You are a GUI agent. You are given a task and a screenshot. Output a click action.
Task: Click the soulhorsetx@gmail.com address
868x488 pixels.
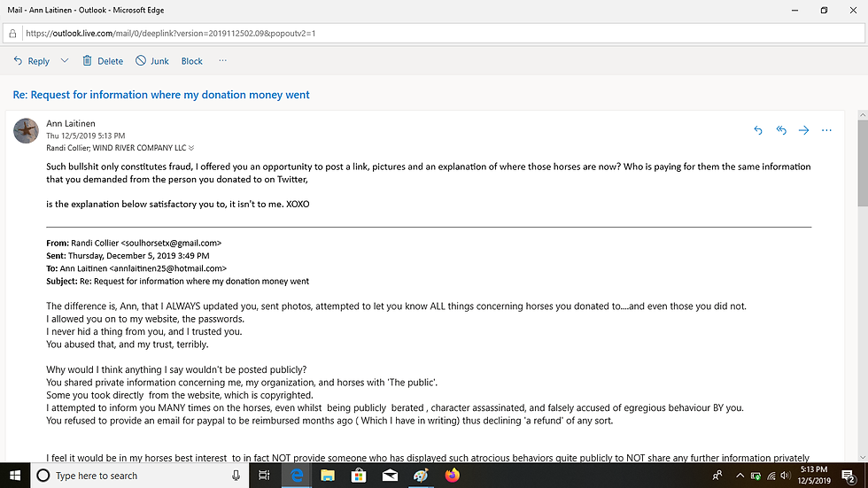click(x=171, y=243)
